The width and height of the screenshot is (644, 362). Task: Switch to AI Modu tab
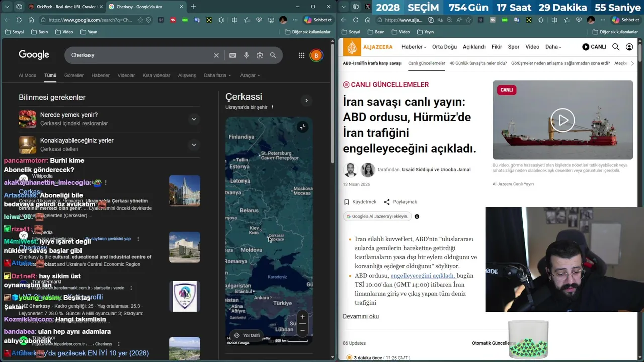click(28, 75)
